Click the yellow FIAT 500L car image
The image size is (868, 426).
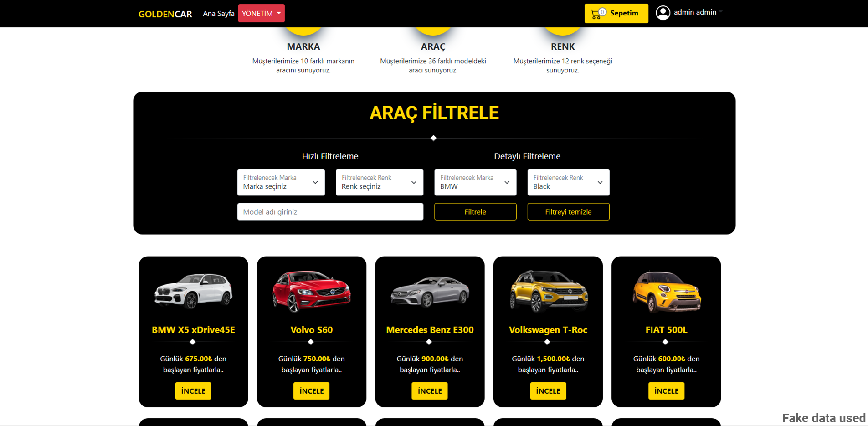[666, 292]
